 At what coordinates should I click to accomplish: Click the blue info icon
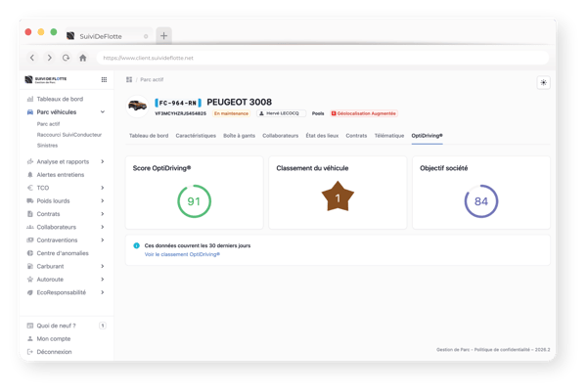[x=136, y=245]
